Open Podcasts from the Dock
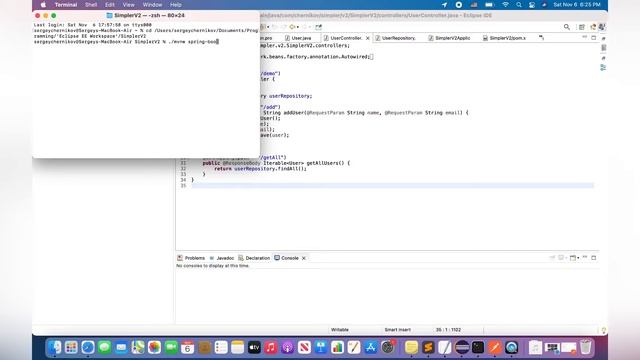 288,347
